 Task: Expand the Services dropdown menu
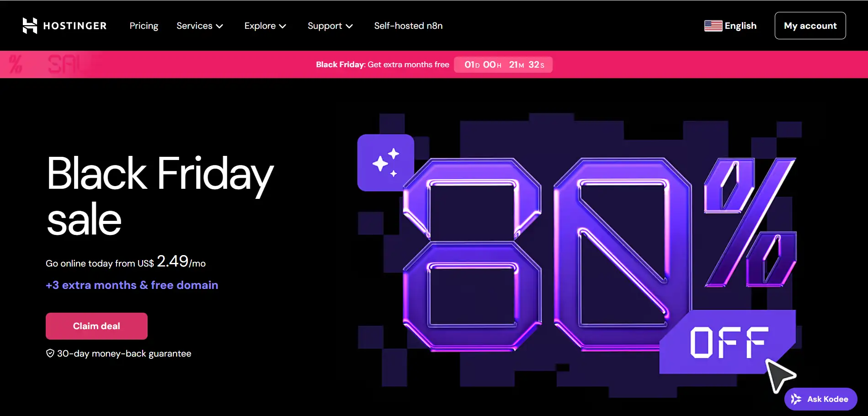tap(200, 26)
